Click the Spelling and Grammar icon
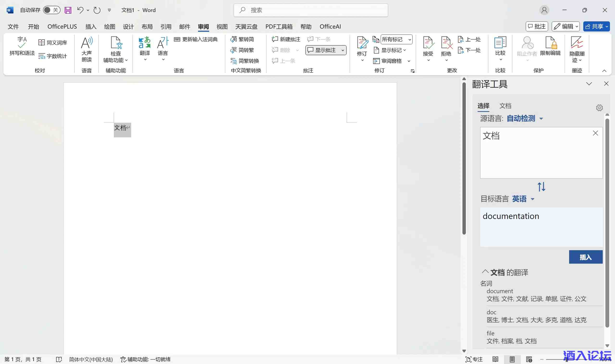This screenshot has width=615, height=364. [22, 42]
